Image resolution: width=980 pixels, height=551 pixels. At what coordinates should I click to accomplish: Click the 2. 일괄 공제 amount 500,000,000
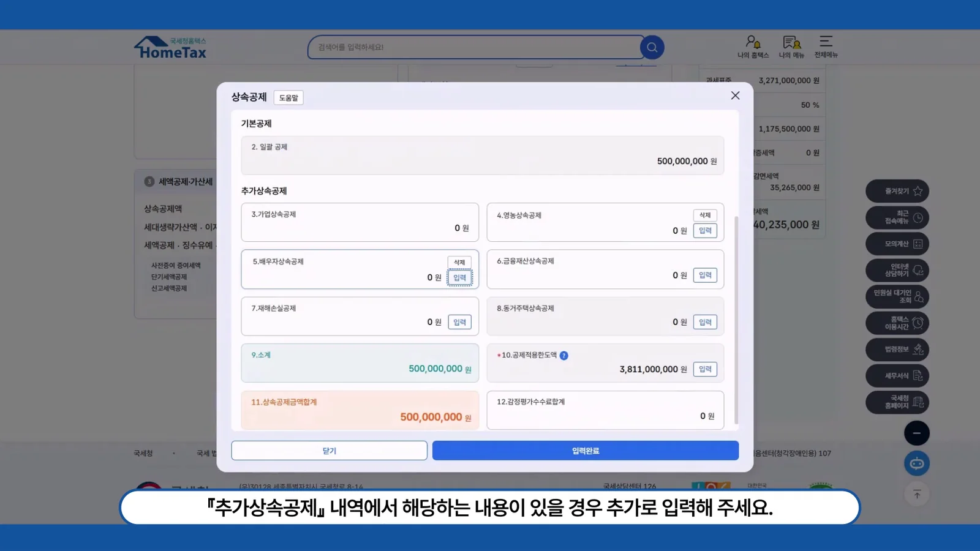click(682, 161)
